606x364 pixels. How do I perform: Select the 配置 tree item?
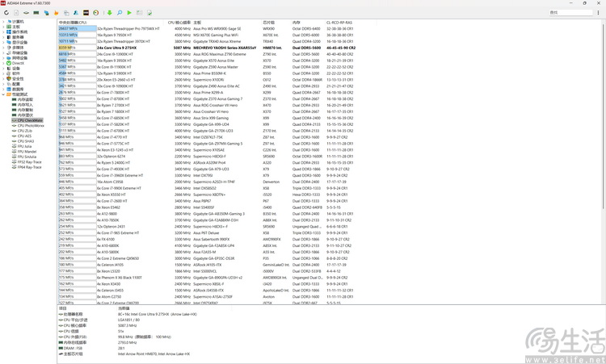(x=14, y=84)
